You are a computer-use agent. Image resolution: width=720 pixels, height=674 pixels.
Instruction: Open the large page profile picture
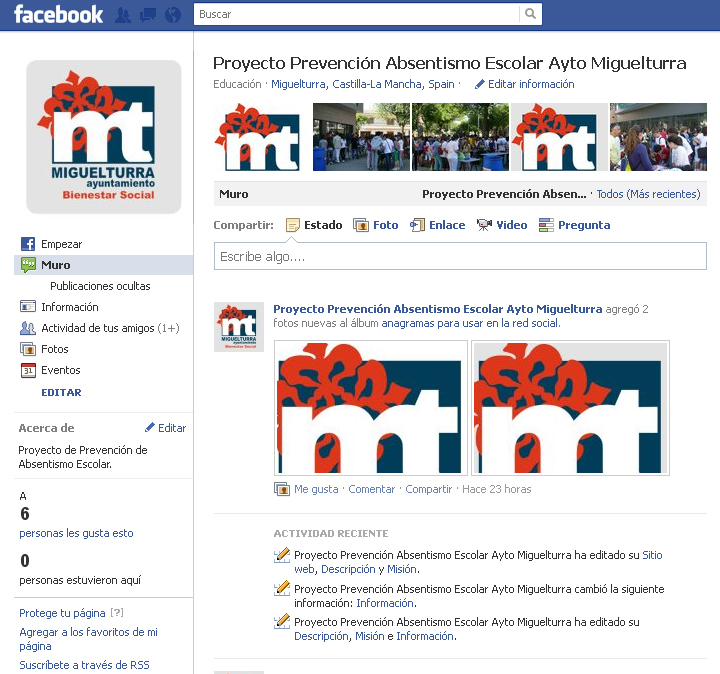[x=104, y=137]
